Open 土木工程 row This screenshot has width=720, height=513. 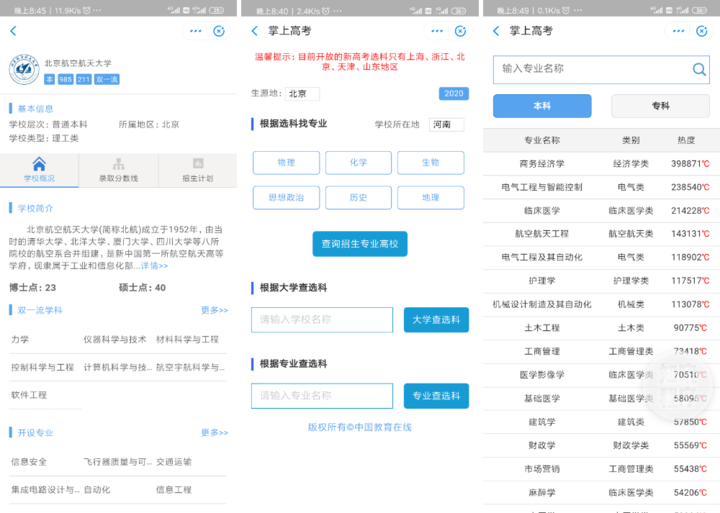tap(601, 328)
